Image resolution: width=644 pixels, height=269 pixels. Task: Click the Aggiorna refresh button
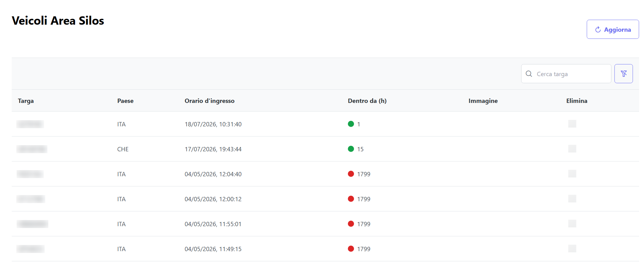(613, 29)
